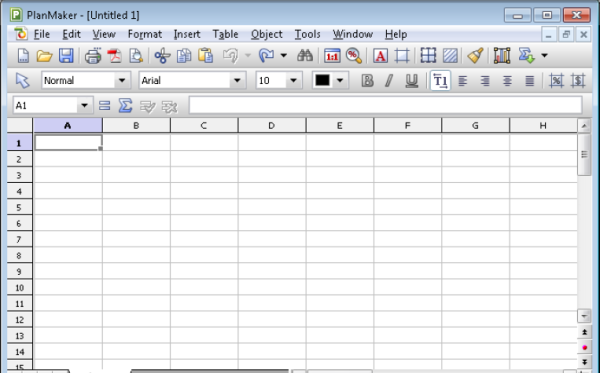Activate the Format Painter brush icon
Image resolution: width=600 pixels, height=373 pixels.
pyautogui.click(x=475, y=56)
